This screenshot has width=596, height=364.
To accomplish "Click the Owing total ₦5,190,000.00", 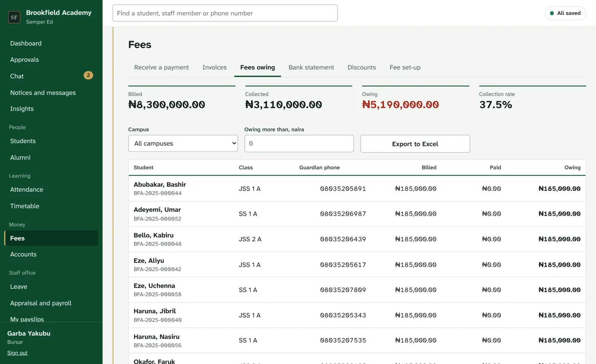I will coord(400,105).
